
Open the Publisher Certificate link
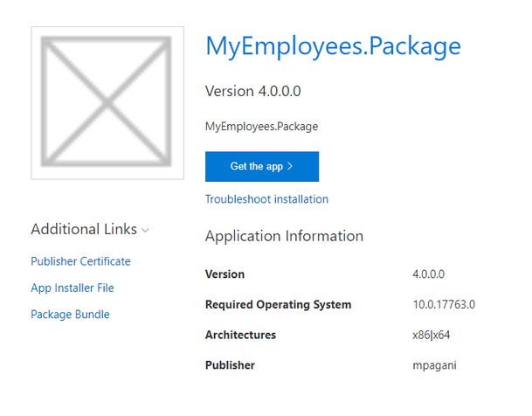pos(80,261)
